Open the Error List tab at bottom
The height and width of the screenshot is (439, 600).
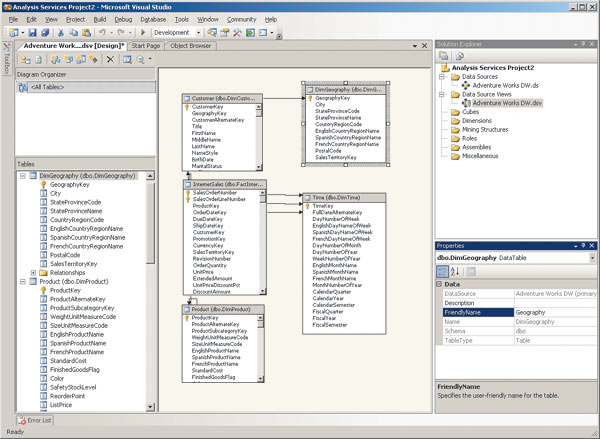point(35,420)
